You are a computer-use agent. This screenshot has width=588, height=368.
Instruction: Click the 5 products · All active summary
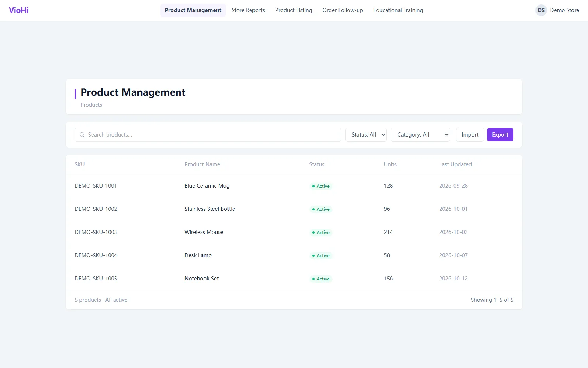(101, 300)
